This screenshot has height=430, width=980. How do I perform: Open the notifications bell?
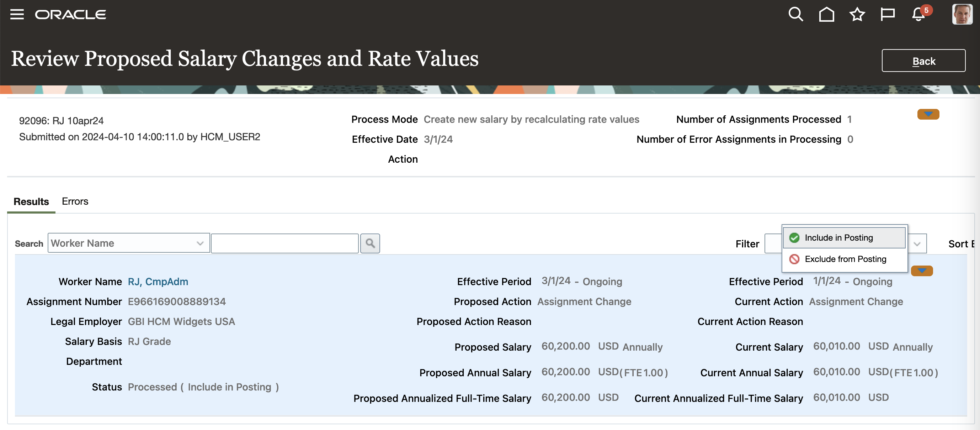918,15
